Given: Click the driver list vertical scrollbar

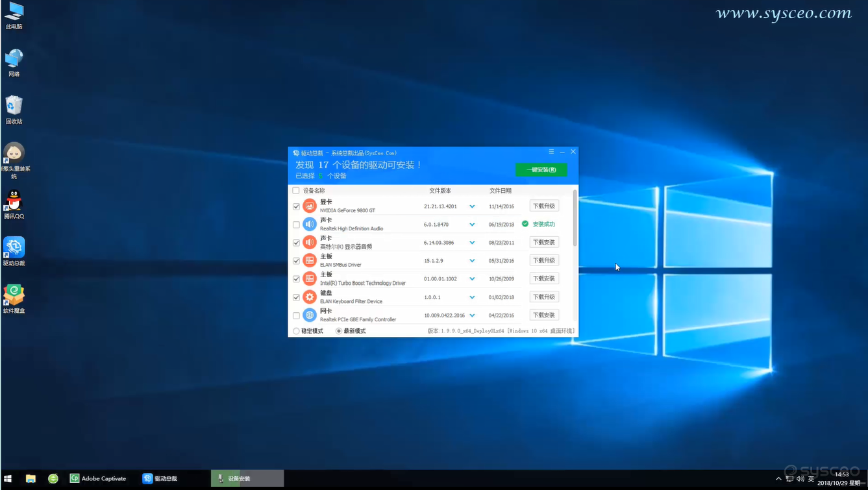Looking at the screenshot, I should coord(575,218).
